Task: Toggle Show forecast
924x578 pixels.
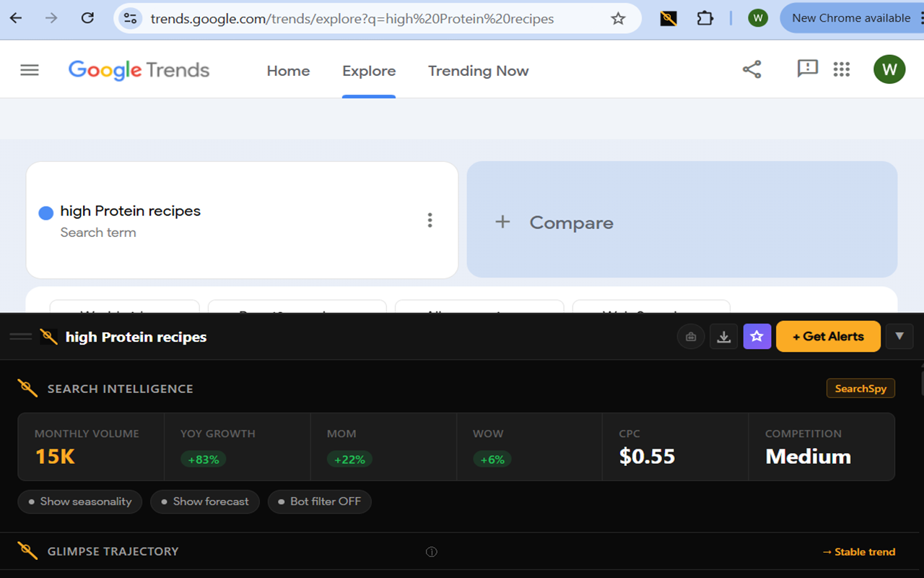Action: pyautogui.click(x=204, y=501)
